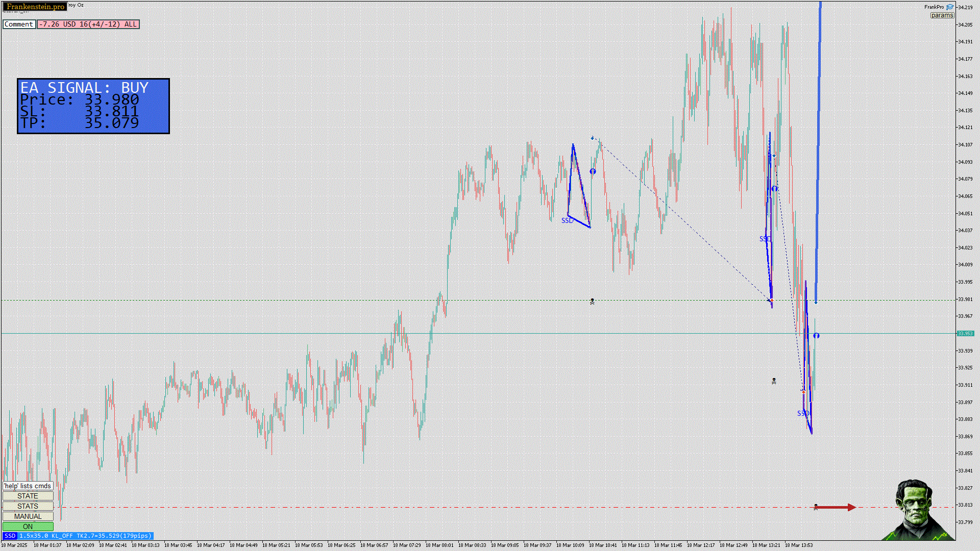The height and width of the screenshot is (551, 980).
Task: Click skull marker near 33.981 dashed line
Action: tap(592, 302)
